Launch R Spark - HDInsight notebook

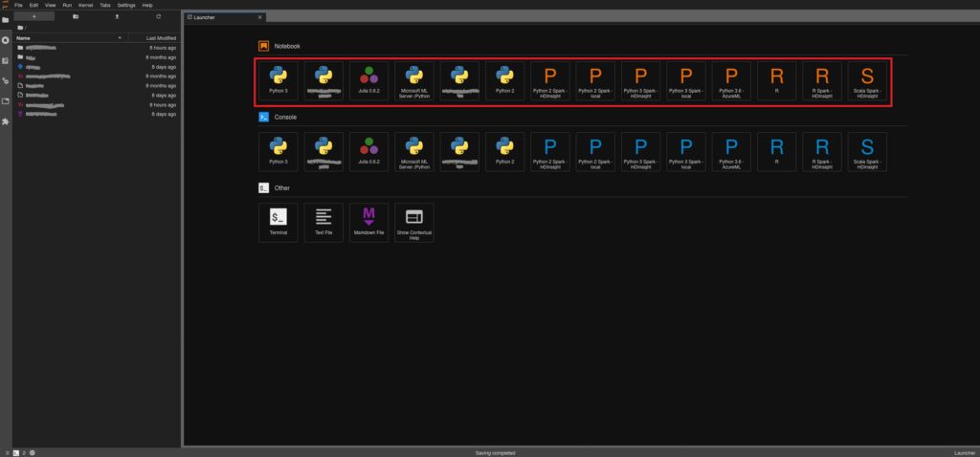[x=822, y=81]
